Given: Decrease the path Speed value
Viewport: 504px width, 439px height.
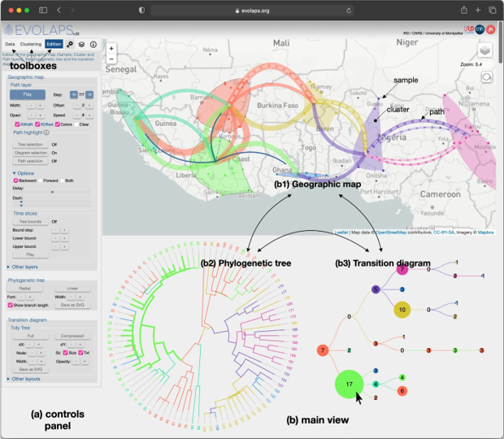Looking at the screenshot, I should pyautogui.click(x=76, y=115).
